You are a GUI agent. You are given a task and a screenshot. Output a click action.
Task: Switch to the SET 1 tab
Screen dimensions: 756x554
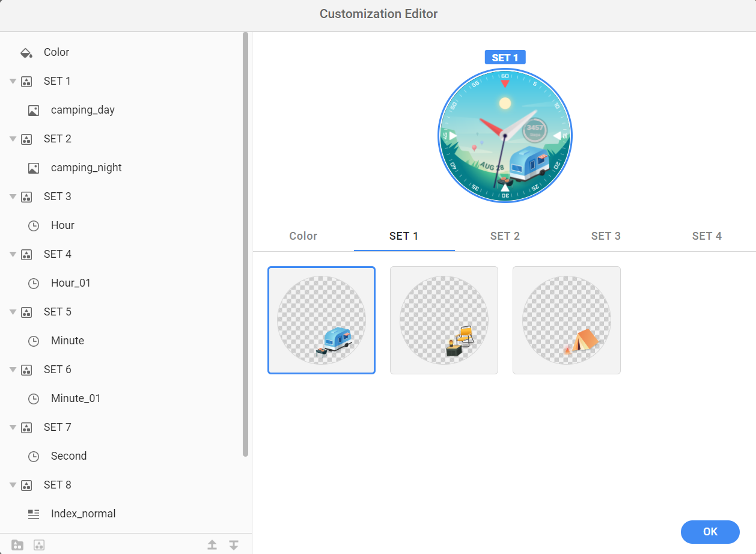(x=404, y=236)
